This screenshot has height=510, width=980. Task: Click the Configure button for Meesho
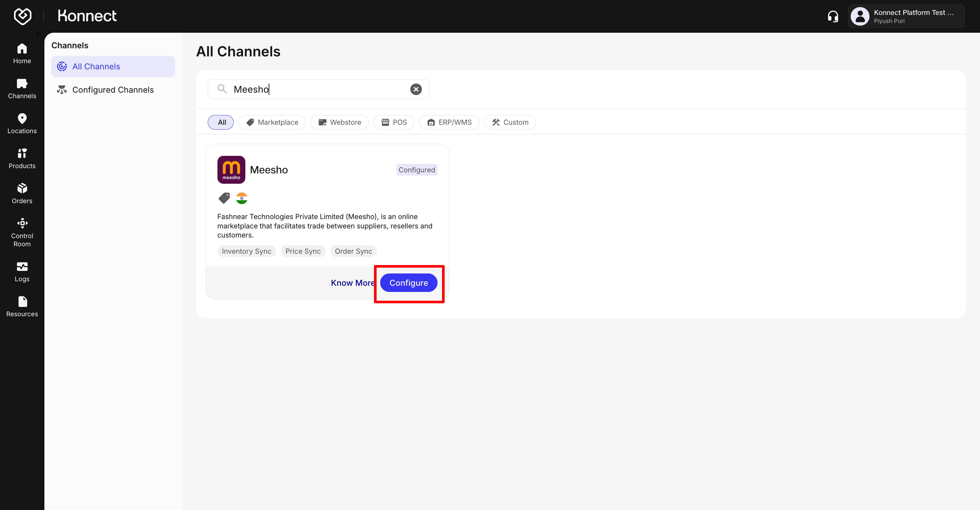pyautogui.click(x=409, y=283)
